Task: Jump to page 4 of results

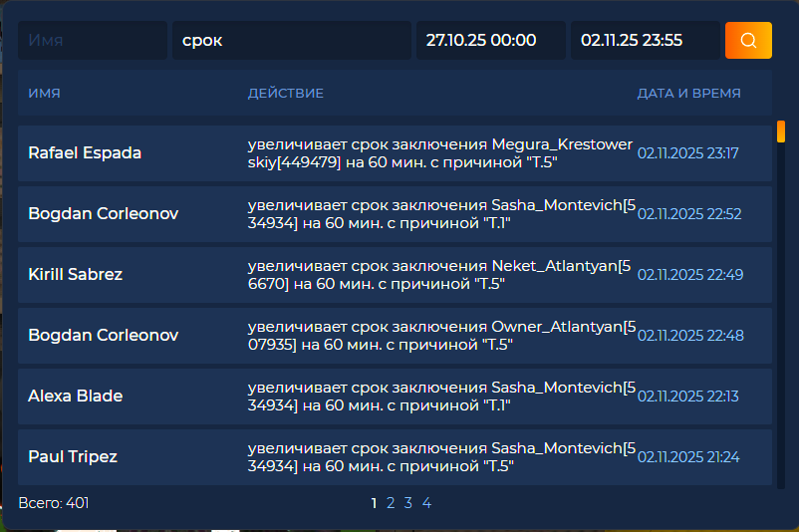Action: [x=426, y=503]
